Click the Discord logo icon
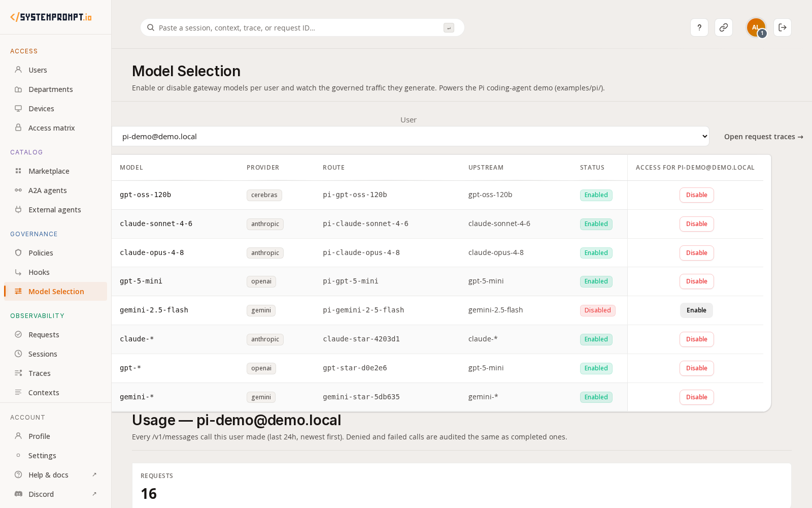Image resolution: width=812 pixels, height=508 pixels. [x=18, y=494]
